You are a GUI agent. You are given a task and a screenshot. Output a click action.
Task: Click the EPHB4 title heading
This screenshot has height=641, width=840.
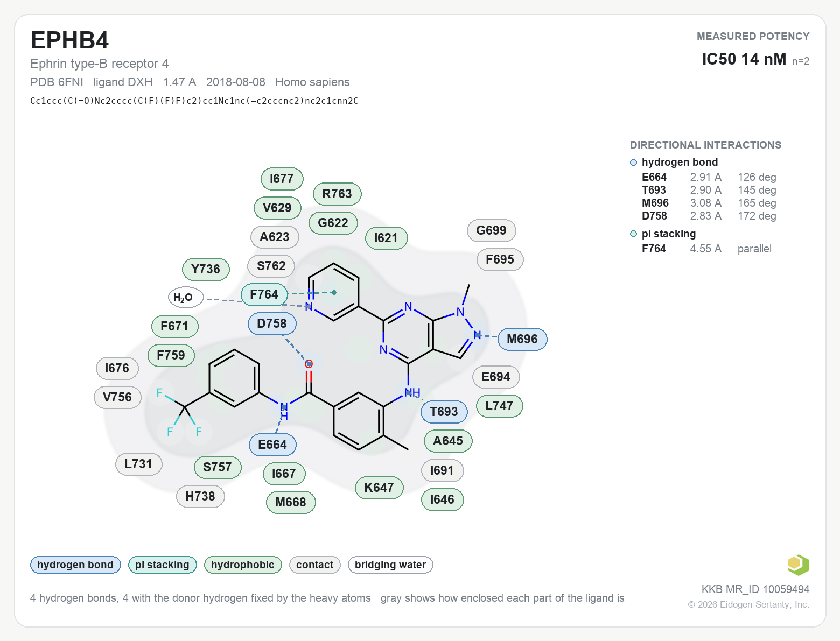(x=69, y=40)
